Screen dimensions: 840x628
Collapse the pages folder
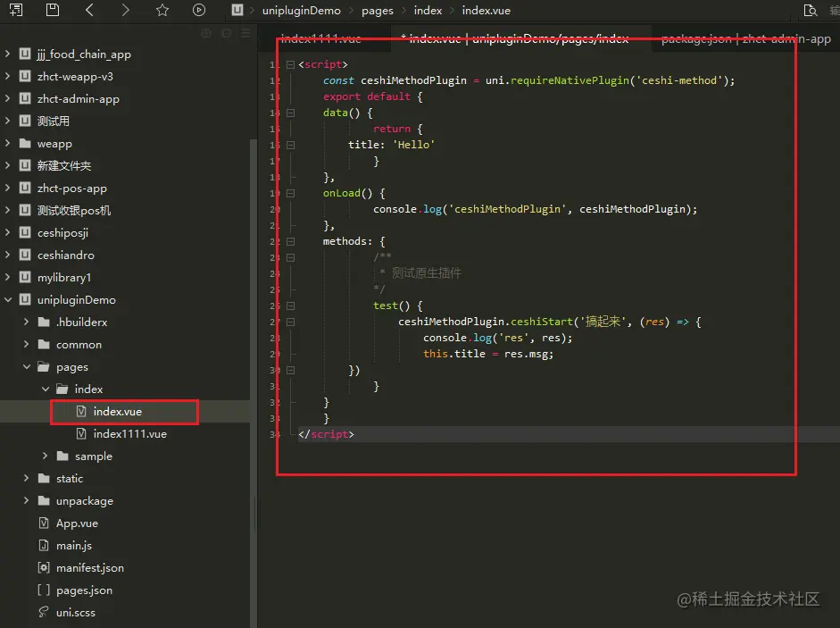[x=26, y=367]
